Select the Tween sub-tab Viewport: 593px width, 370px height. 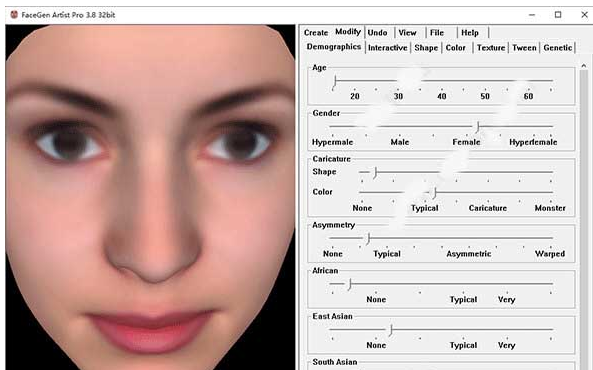(x=524, y=48)
